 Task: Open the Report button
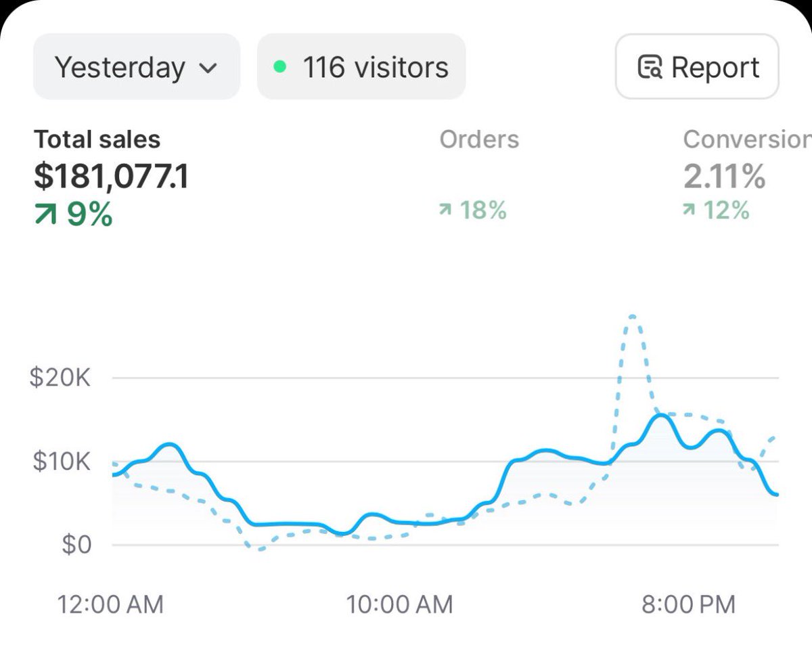pyautogui.click(x=697, y=67)
